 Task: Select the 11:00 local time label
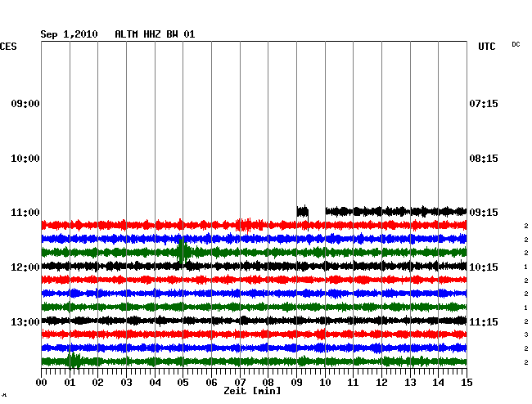click(x=25, y=213)
